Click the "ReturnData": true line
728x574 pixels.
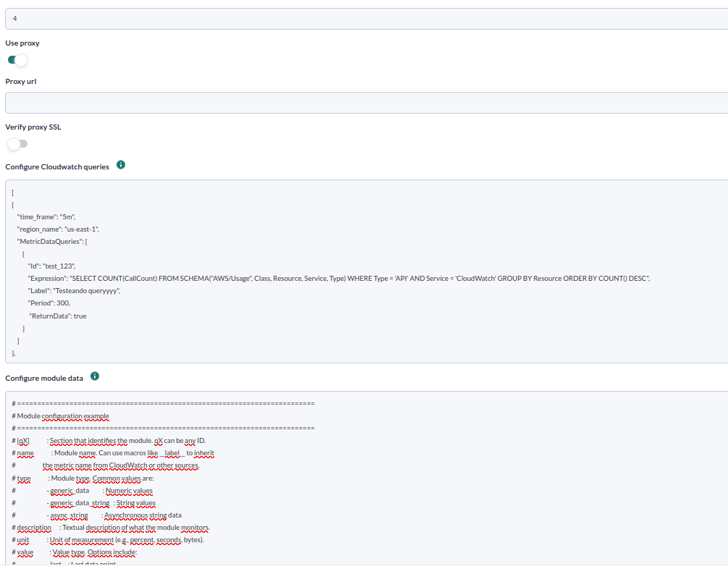(58, 316)
